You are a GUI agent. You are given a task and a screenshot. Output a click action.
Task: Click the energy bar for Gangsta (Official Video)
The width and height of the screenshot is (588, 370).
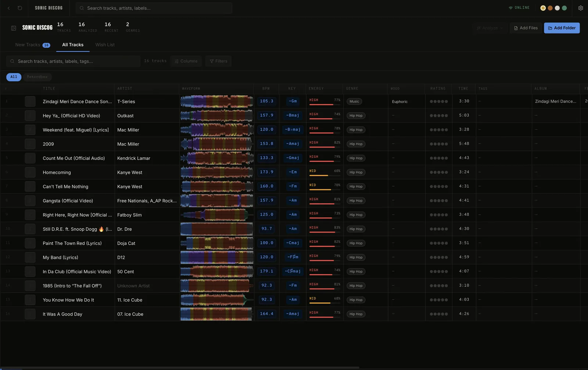[325, 204]
